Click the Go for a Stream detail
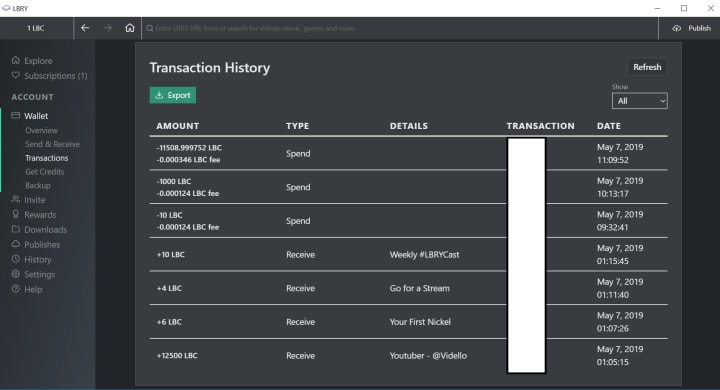 [420, 288]
